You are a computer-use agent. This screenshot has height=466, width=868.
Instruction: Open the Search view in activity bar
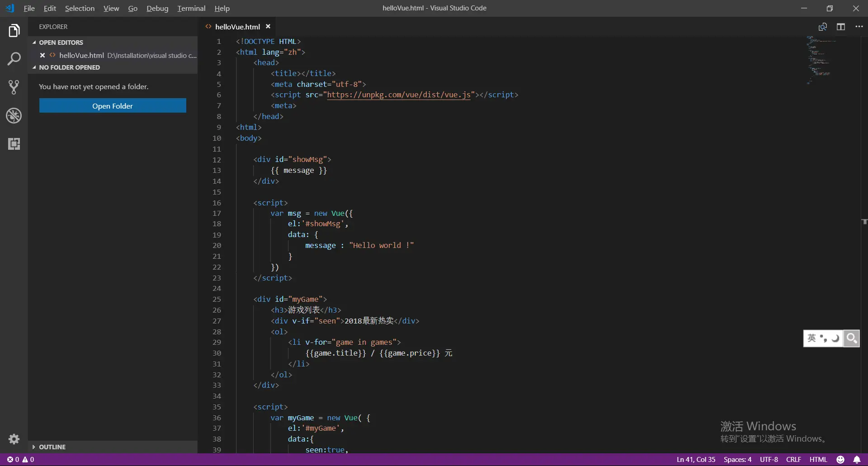tap(14, 59)
